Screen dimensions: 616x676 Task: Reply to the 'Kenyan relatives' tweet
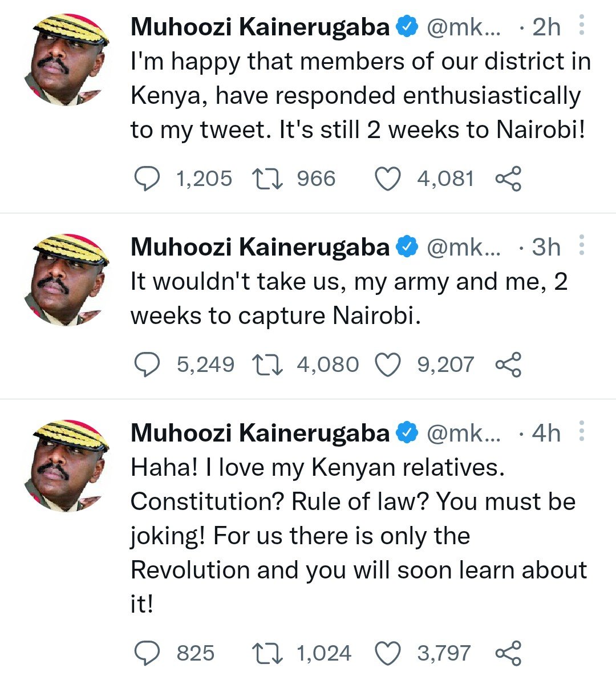(147, 653)
